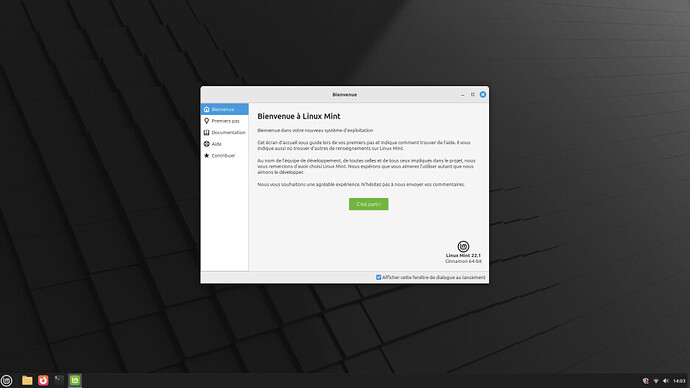
Task: Click the green Welcome app taskbar icon
Action: tap(75, 381)
